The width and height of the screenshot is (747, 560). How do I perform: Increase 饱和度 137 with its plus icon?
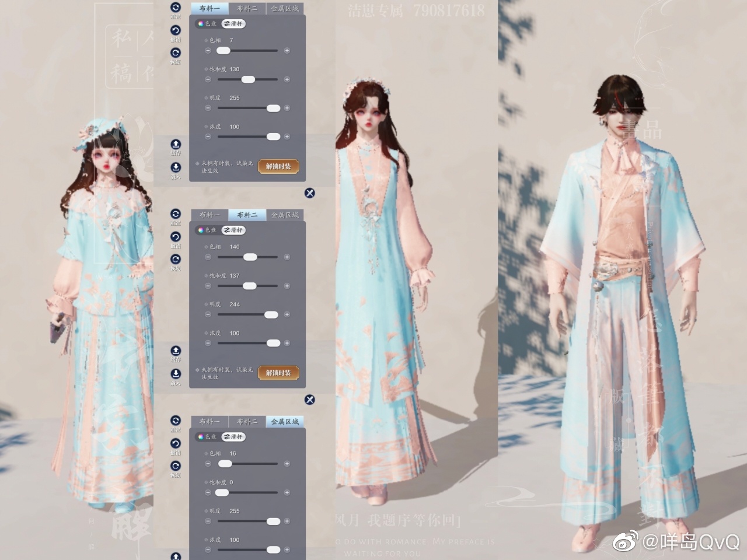[287, 286]
